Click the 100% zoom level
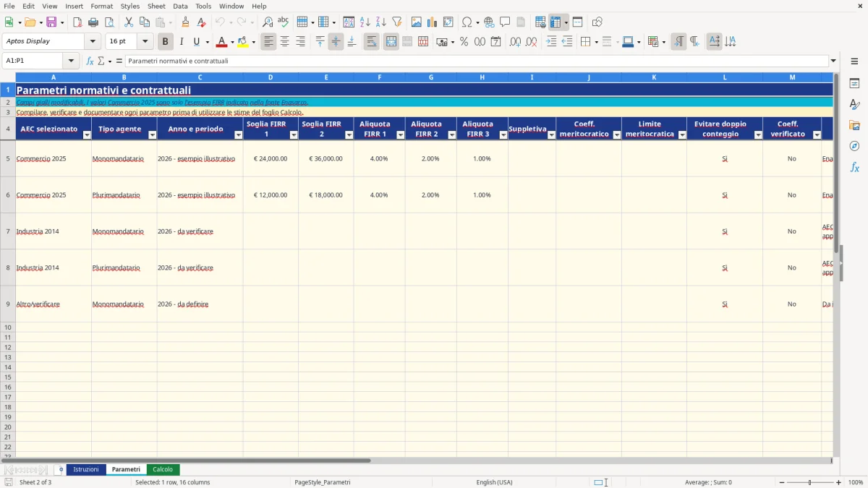The height and width of the screenshot is (488, 868). [855, 482]
